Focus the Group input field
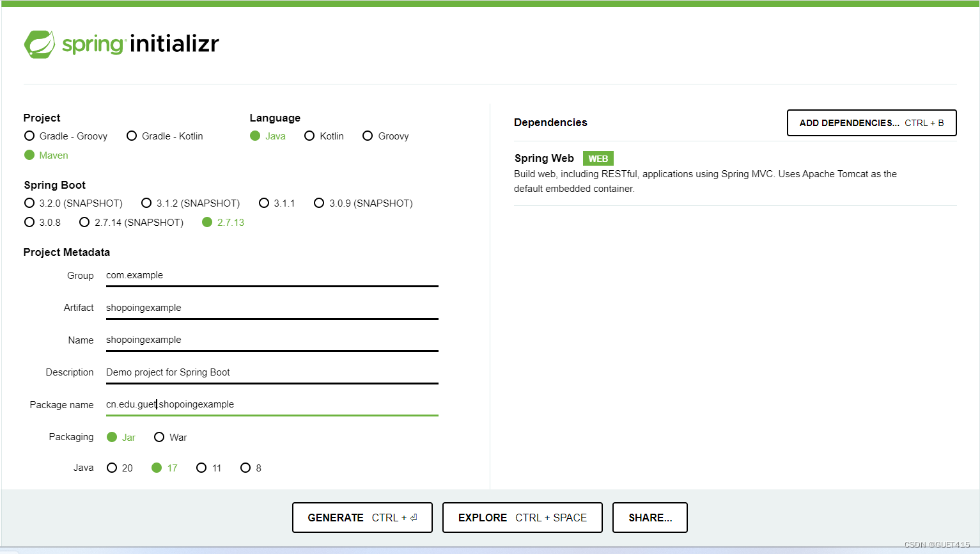The image size is (980, 554). (272, 276)
